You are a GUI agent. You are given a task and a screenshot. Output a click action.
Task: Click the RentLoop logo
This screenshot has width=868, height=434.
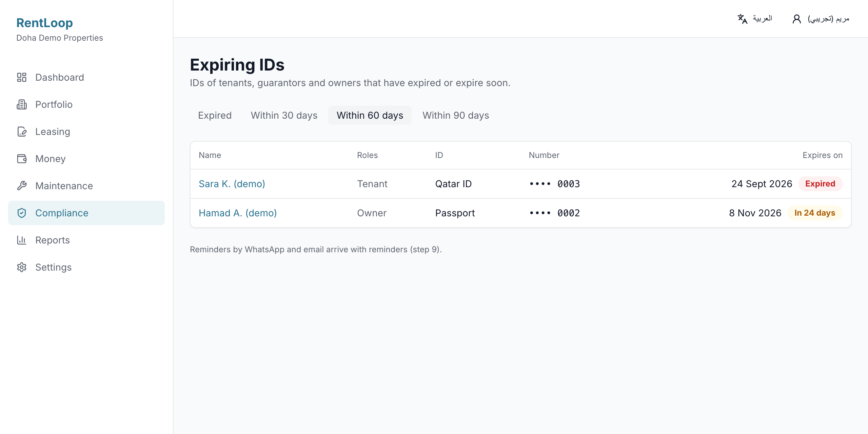(45, 23)
